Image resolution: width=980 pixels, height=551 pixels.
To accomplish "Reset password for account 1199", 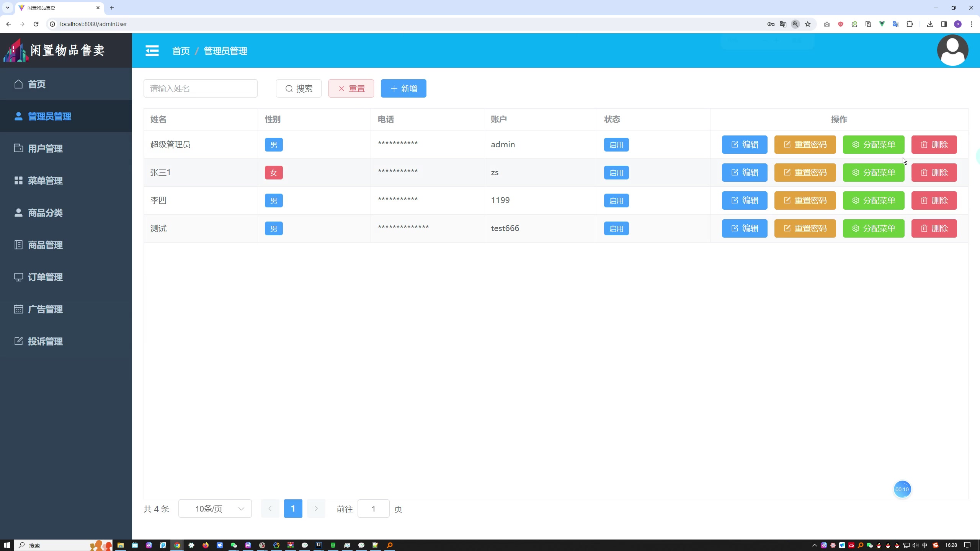I will pyautogui.click(x=805, y=201).
